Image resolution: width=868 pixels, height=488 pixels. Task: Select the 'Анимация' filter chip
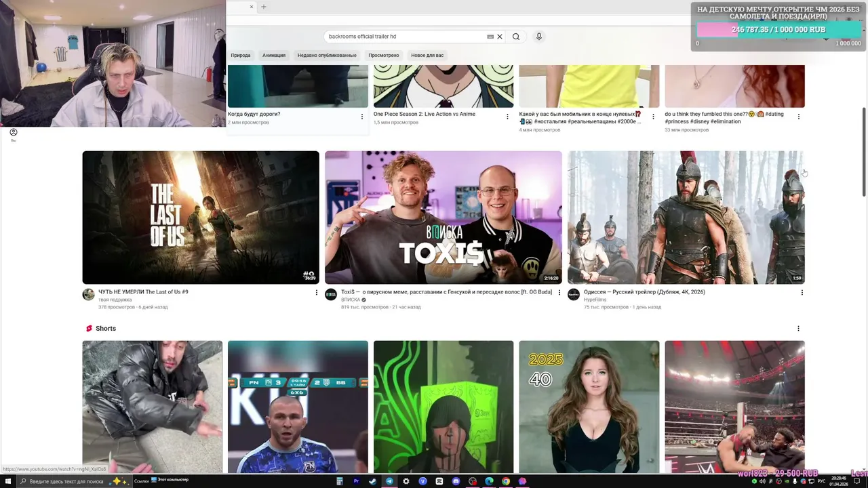coord(274,55)
